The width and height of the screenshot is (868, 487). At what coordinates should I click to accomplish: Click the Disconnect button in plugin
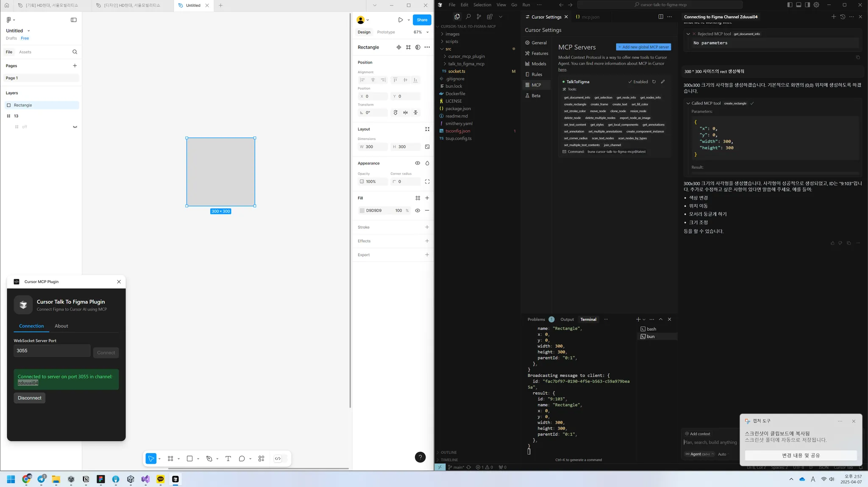pos(30,398)
